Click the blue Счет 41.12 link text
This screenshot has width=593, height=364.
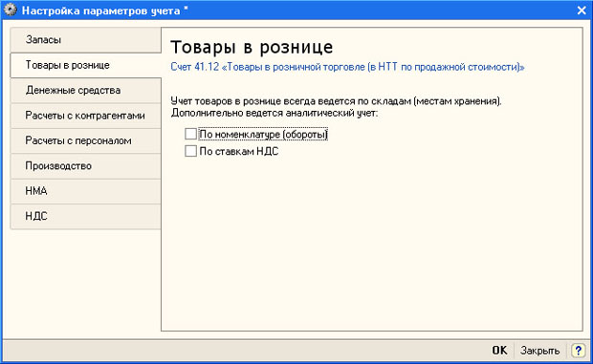click(x=347, y=67)
